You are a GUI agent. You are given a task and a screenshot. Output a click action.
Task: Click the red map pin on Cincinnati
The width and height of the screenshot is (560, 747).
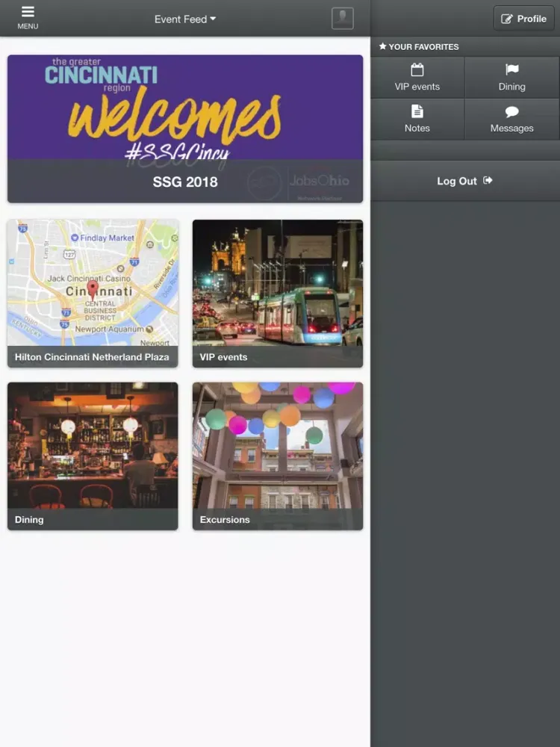[93, 290]
